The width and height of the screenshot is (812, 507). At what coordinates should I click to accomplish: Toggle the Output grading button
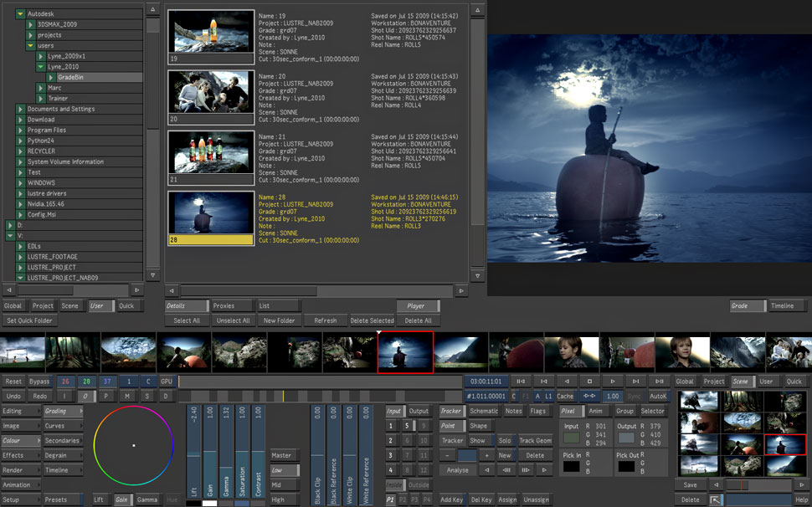pyautogui.click(x=419, y=411)
